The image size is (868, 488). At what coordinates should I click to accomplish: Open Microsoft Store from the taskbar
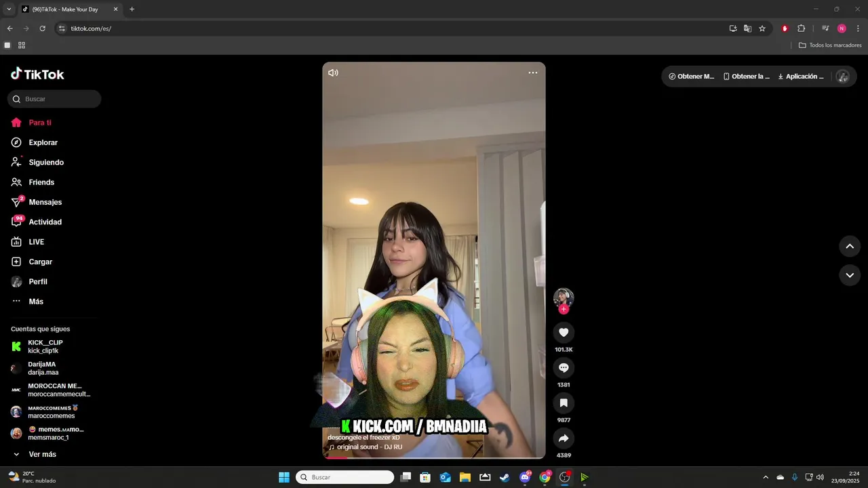coord(425,477)
